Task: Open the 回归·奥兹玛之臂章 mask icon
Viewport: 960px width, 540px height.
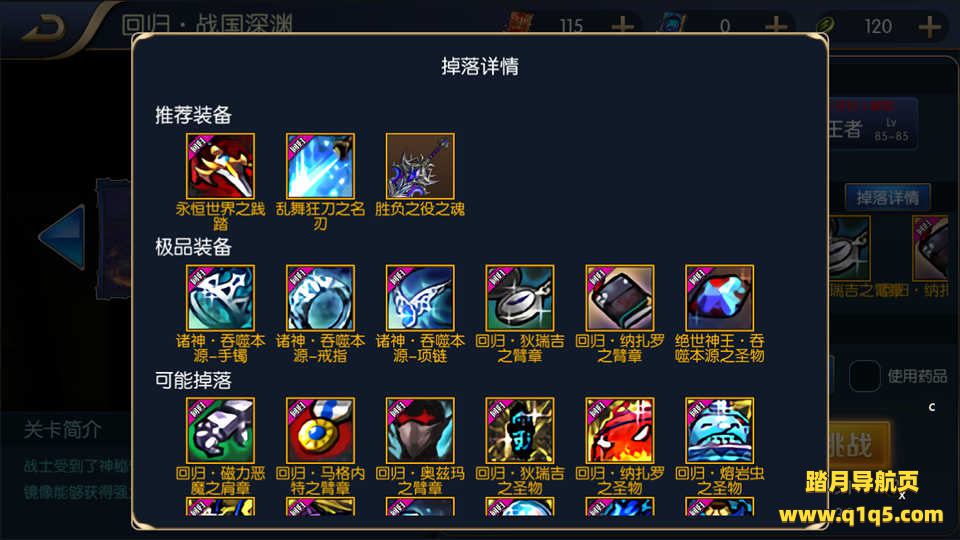Action: pyautogui.click(x=420, y=430)
